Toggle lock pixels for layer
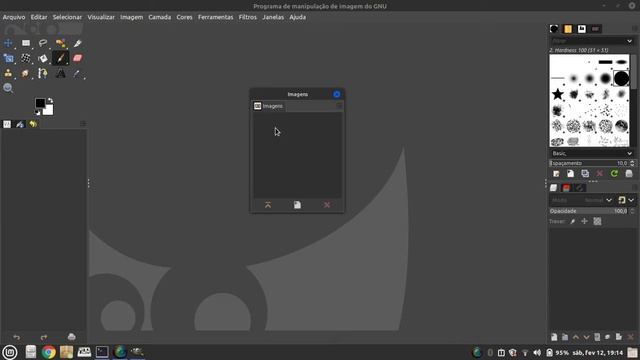 click(572, 221)
